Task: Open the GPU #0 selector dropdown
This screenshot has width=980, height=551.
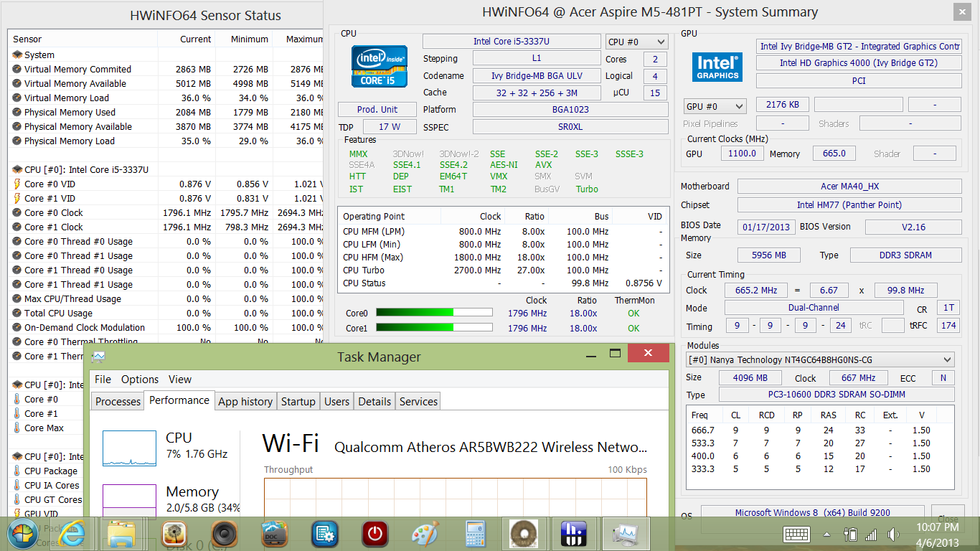Action: (715, 106)
